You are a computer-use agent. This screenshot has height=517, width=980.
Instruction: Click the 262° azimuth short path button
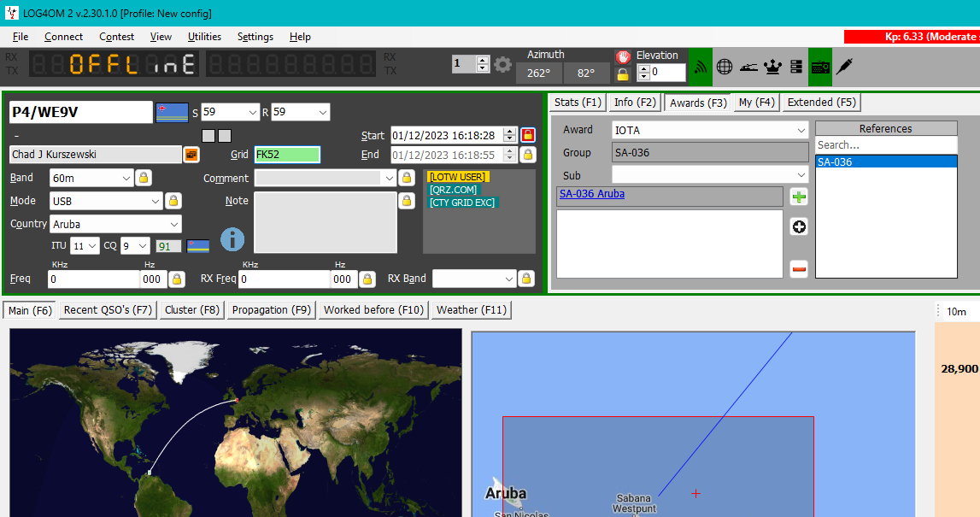(539, 73)
